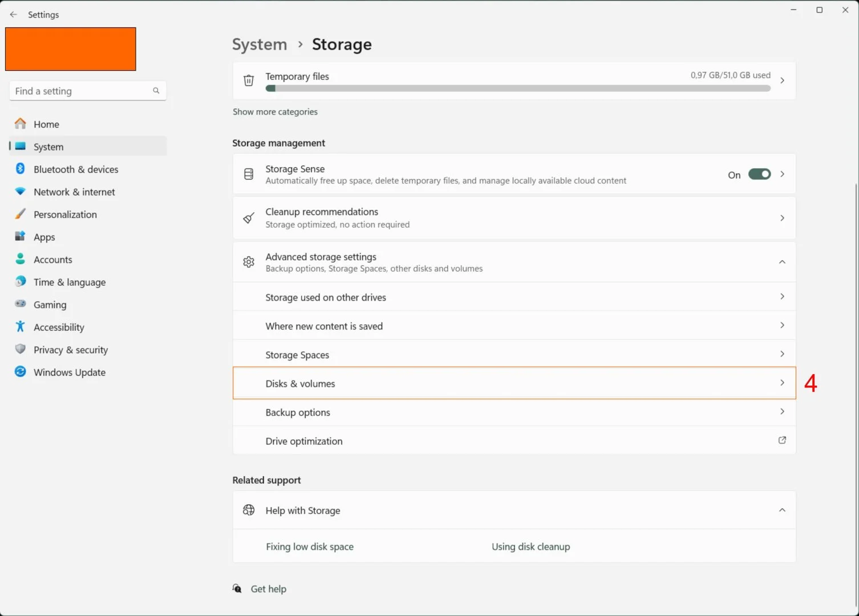Select Network & internet in sidebar

(x=87, y=192)
